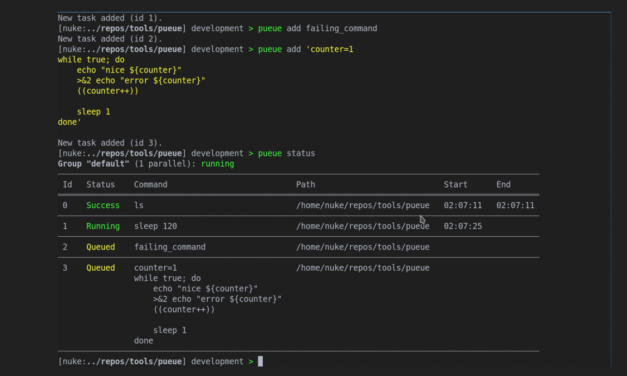Click yellow 'echo "nice ${counter}"' input line

(x=129, y=70)
